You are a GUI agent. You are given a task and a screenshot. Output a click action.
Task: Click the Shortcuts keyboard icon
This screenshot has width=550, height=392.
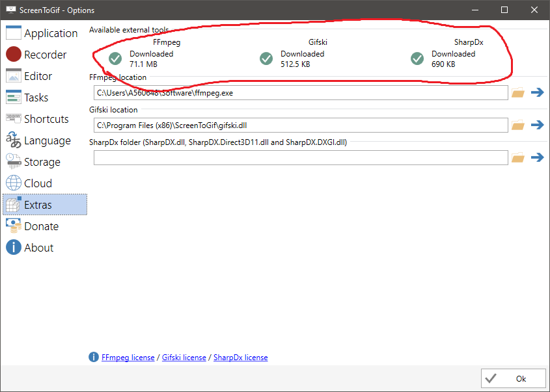tap(14, 118)
